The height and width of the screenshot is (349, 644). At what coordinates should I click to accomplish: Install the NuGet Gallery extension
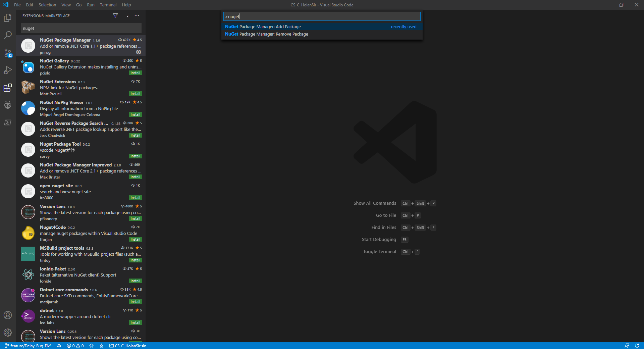(135, 73)
